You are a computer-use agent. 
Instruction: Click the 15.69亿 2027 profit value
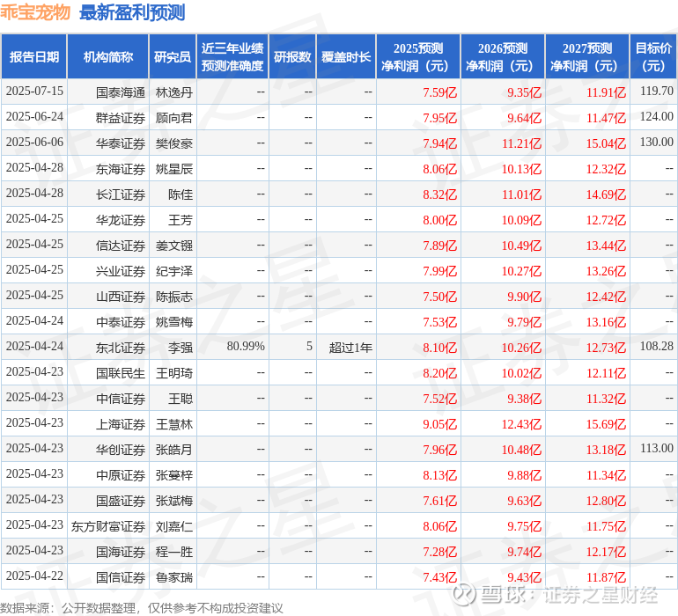[x=606, y=423]
